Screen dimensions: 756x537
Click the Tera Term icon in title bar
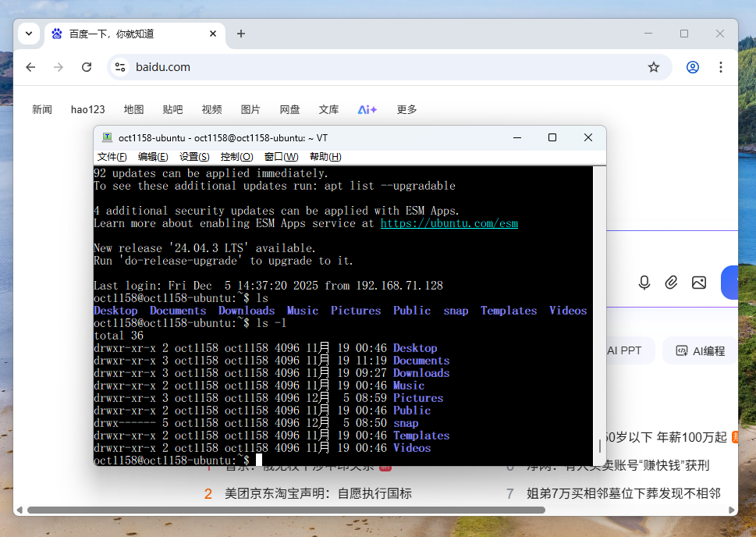point(107,137)
